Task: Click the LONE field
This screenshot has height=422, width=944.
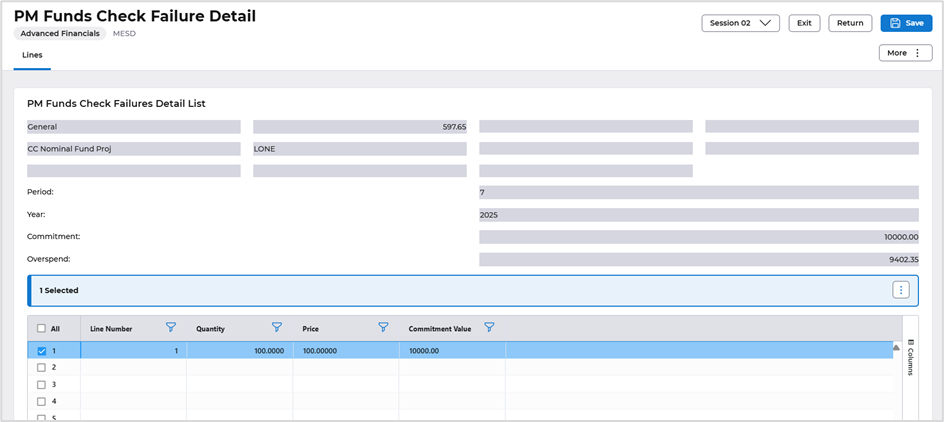Action: pos(360,149)
